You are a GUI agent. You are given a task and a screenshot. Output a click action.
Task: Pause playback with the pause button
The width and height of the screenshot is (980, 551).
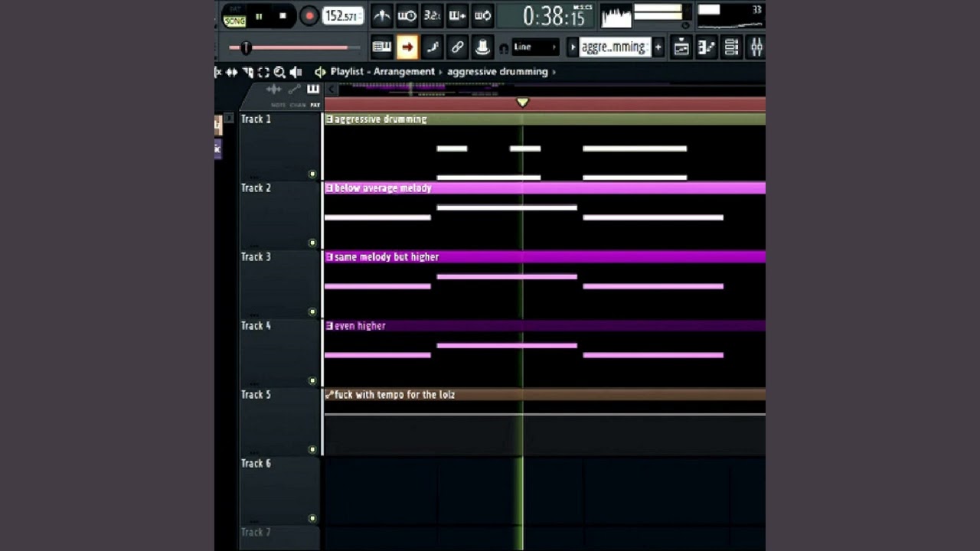[x=259, y=16]
